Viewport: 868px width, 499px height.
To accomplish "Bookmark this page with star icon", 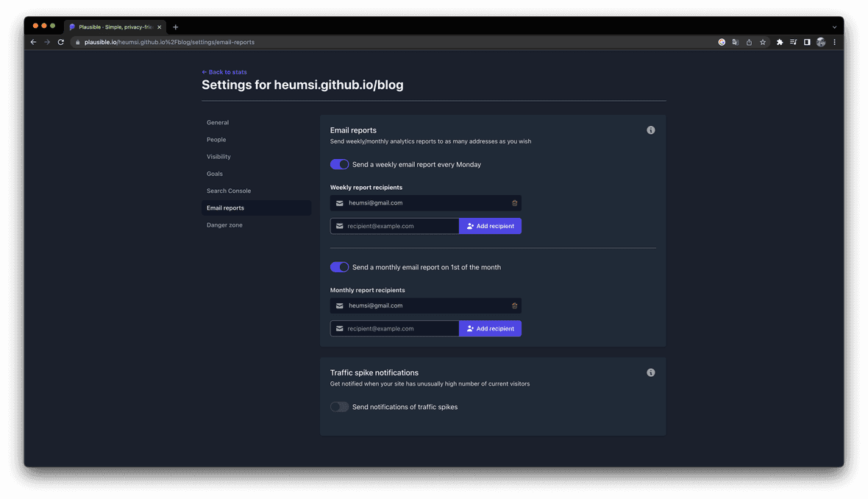I will pyautogui.click(x=763, y=43).
